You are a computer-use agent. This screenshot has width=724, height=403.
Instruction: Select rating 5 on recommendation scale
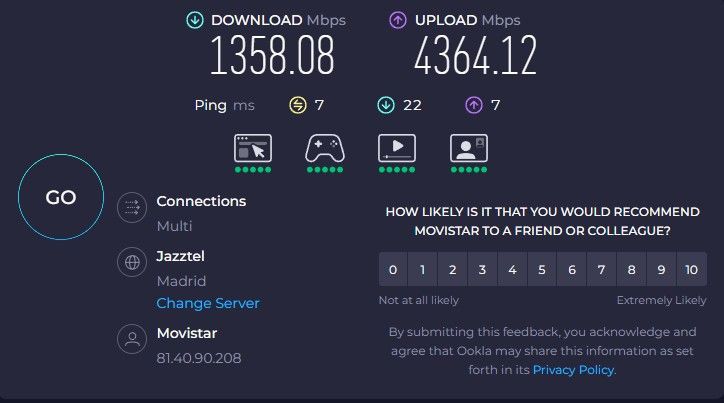pos(541,270)
